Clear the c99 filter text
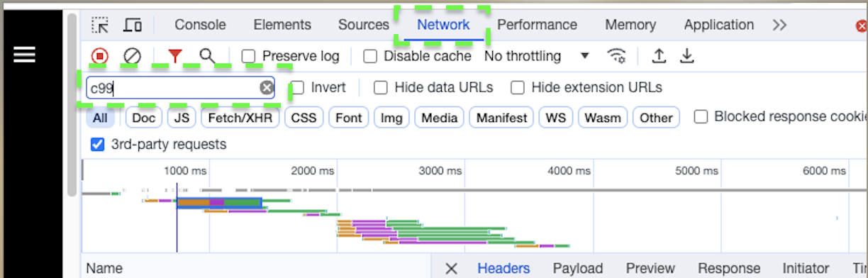This screenshot has height=278, width=868. pyautogui.click(x=266, y=88)
